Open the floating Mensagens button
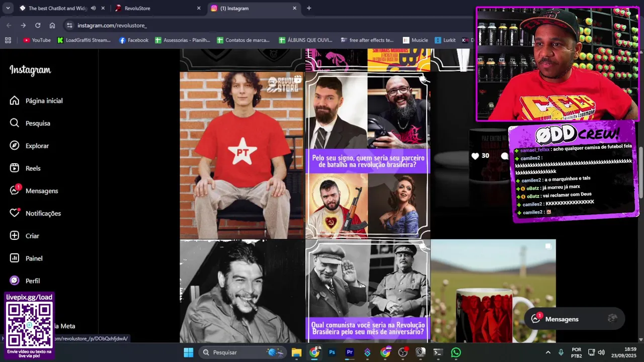 tap(574, 319)
